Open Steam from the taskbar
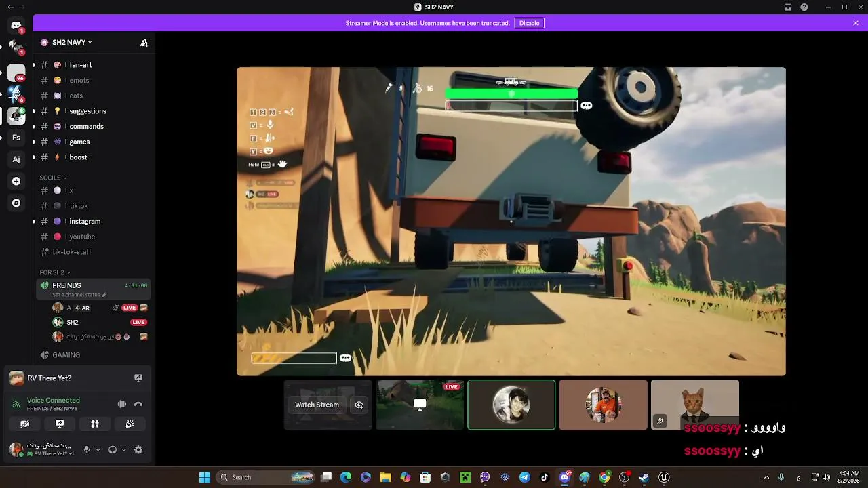 pos(644,477)
